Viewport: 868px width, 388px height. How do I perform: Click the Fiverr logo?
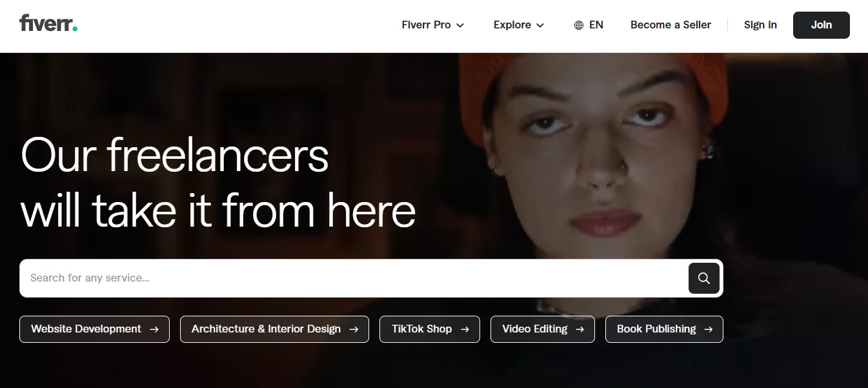click(x=48, y=23)
